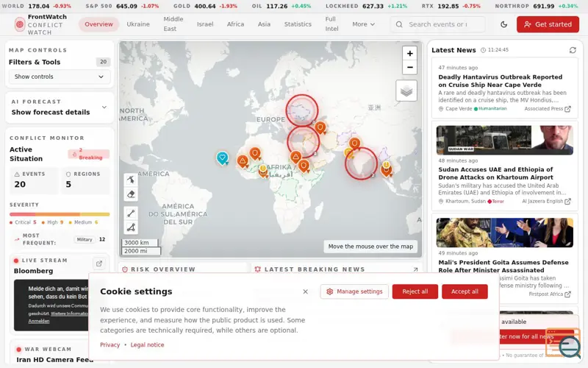
Task: Click Manage settings in cookie banner
Action: coord(354,291)
